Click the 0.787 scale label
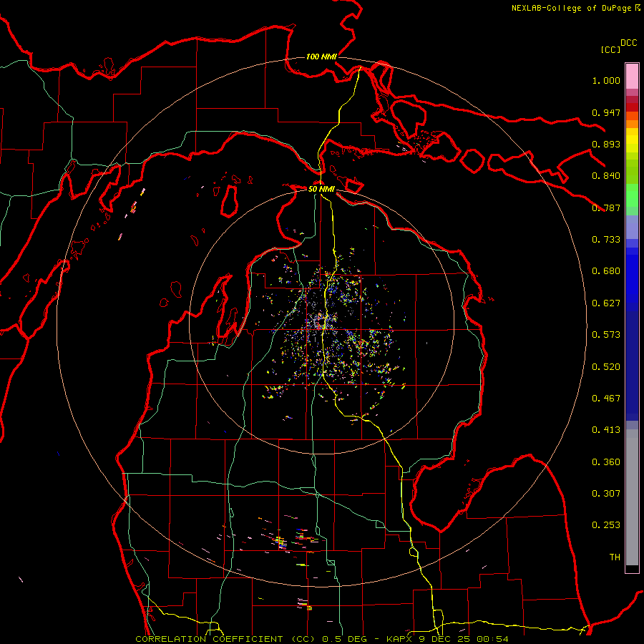 (x=606, y=208)
